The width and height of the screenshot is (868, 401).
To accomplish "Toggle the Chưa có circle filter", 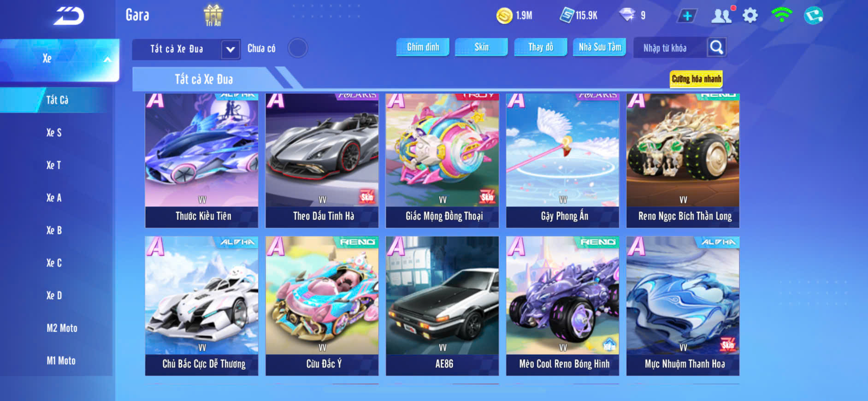I will 298,48.
